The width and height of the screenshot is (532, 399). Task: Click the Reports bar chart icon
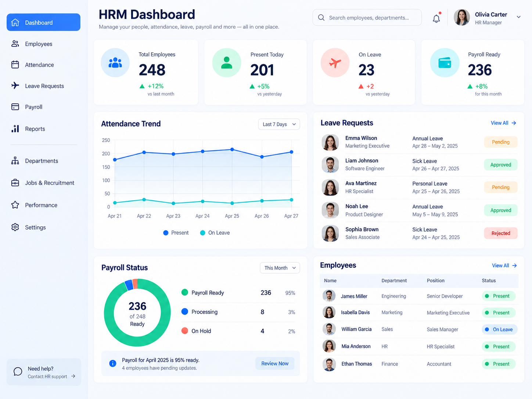point(15,129)
